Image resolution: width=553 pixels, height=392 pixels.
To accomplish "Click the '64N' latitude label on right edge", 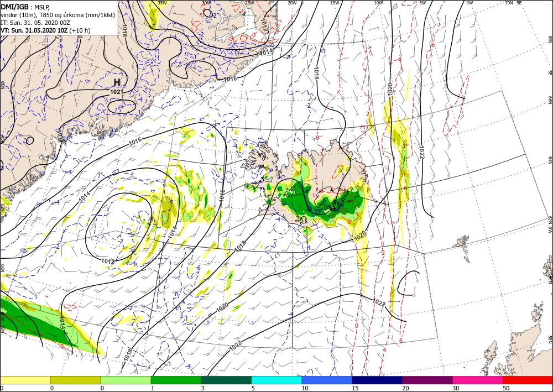I will 550,160.
